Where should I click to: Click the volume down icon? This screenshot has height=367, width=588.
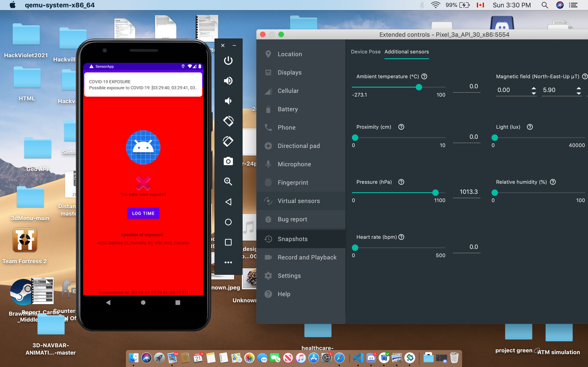point(228,101)
